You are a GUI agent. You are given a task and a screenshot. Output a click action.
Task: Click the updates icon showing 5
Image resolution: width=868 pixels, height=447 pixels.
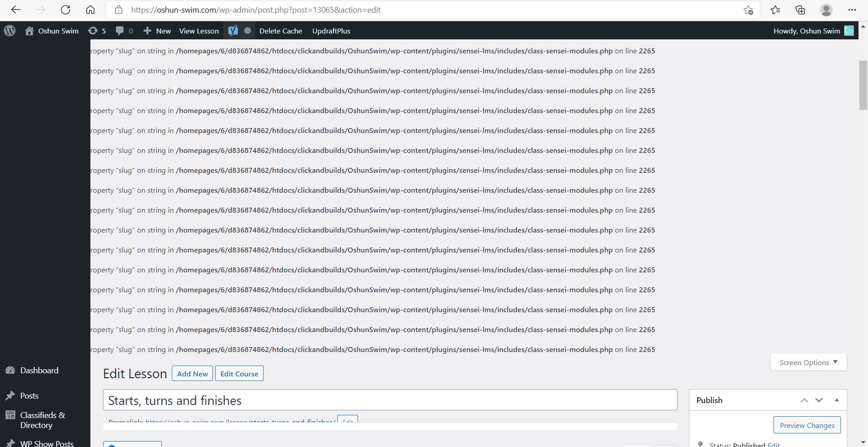point(96,31)
